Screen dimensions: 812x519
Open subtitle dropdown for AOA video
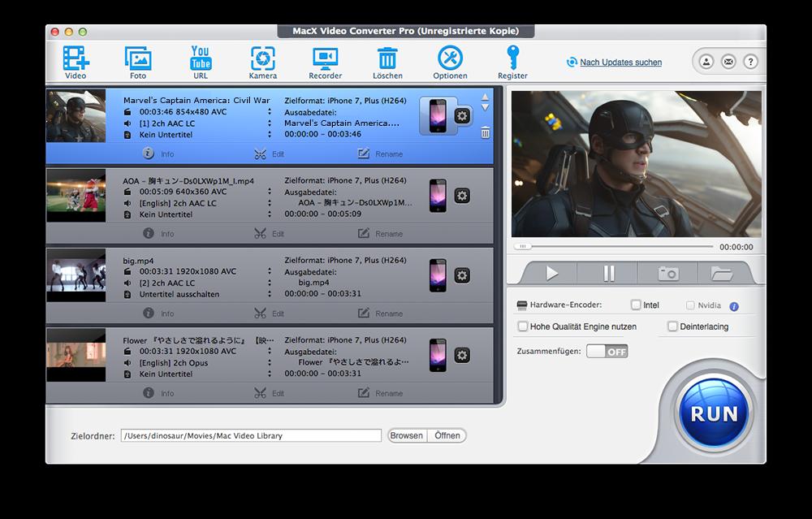click(270, 214)
